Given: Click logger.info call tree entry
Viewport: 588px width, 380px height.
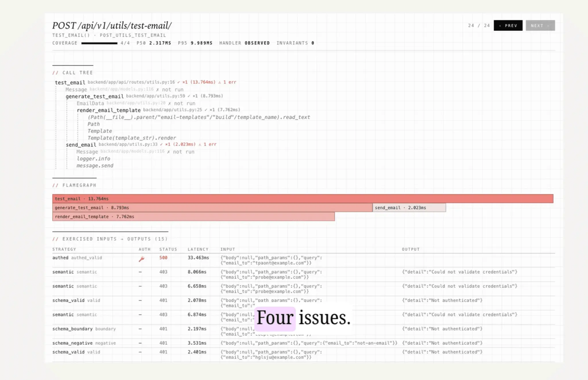Looking at the screenshot, I should [x=93, y=159].
